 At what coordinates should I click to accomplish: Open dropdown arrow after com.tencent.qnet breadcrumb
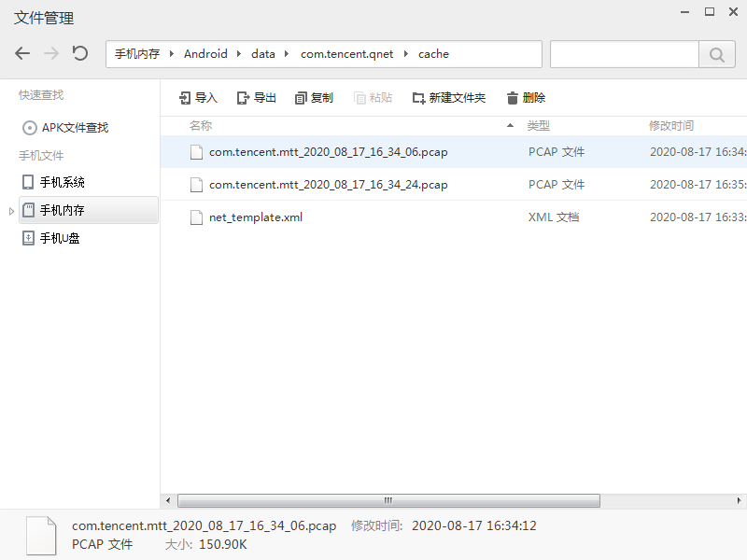406,54
